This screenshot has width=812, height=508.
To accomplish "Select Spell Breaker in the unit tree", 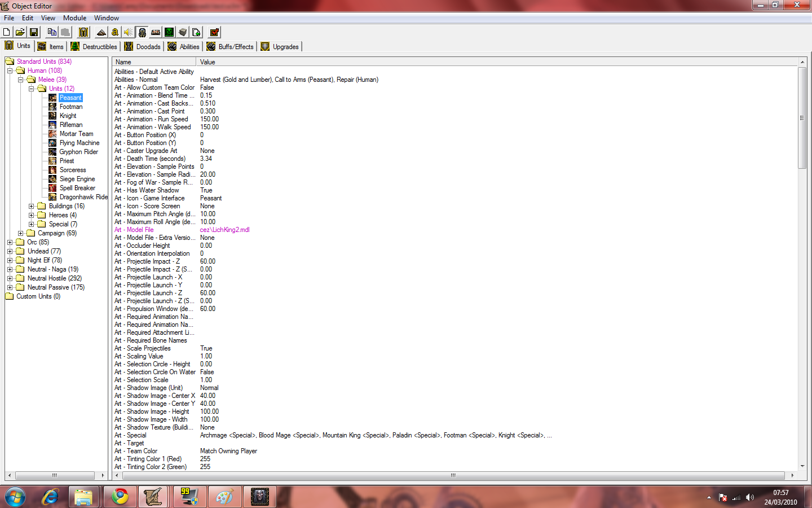I will (x=77, y=188).
